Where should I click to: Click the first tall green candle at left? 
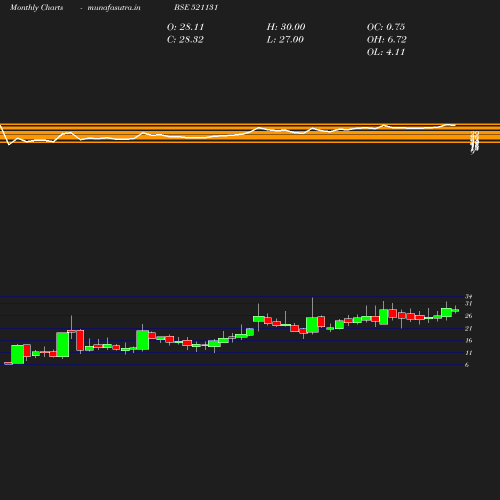click(17, 354)
